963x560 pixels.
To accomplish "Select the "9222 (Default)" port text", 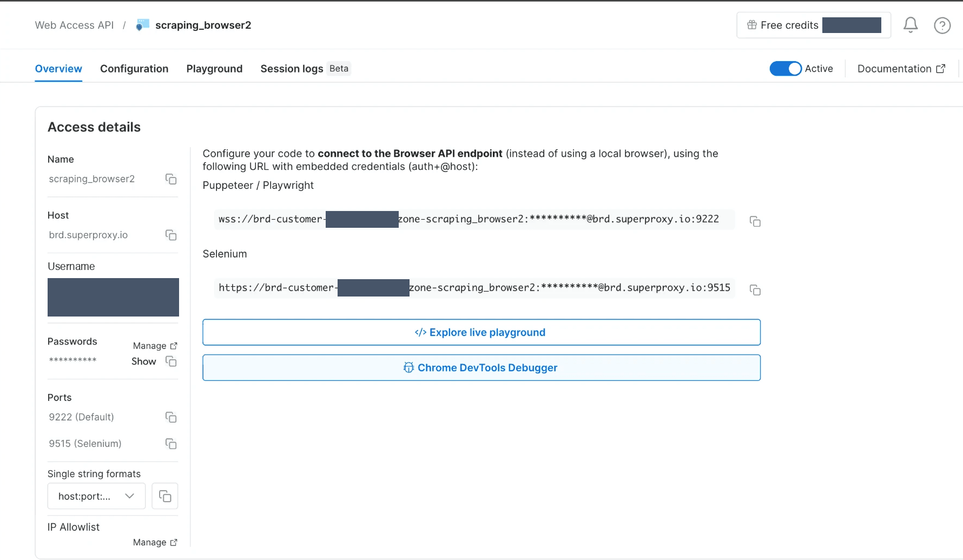I will tap(82, 417).
